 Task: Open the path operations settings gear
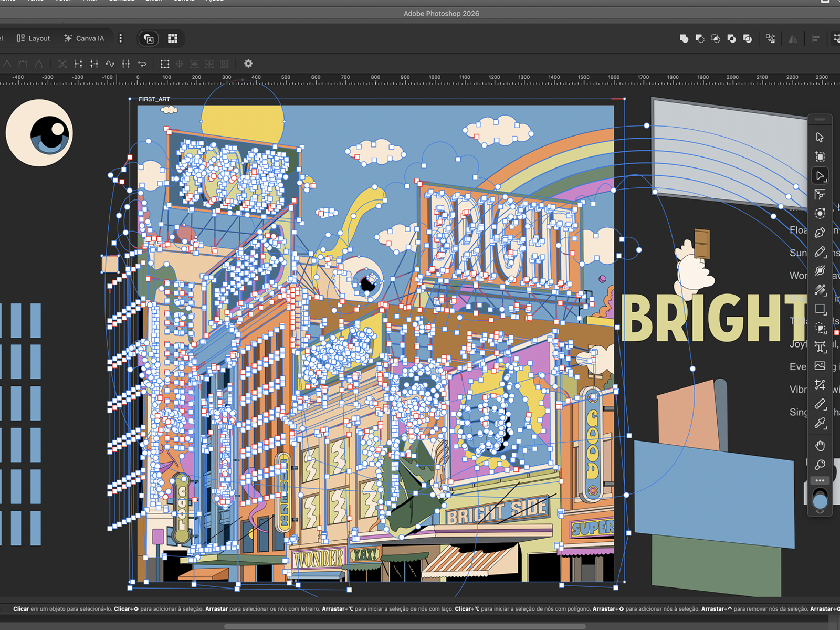[x=248, y=64]
